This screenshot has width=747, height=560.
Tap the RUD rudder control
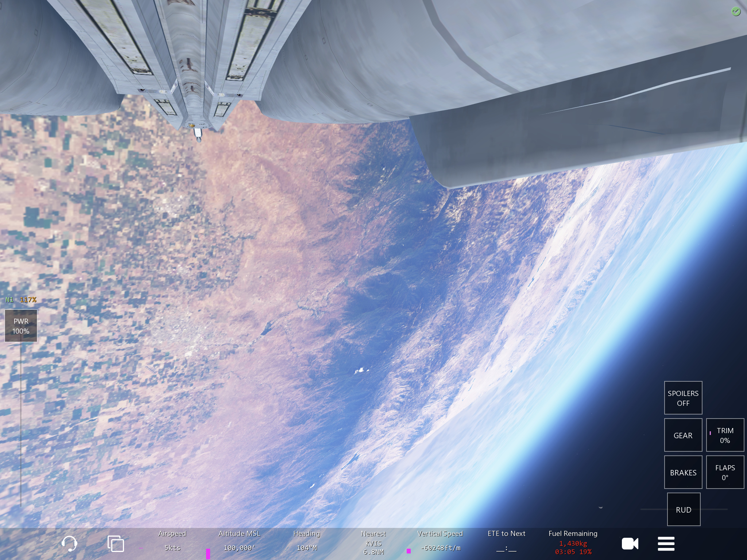(x=684, y=510)
